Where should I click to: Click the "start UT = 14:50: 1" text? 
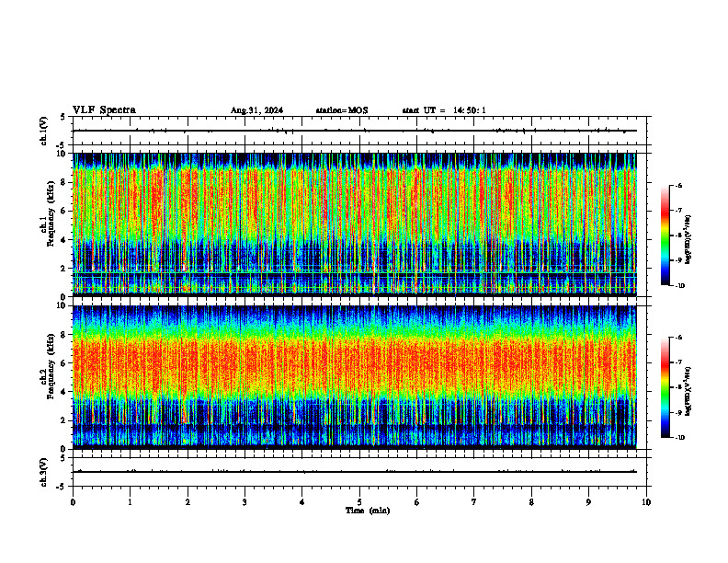click(444, 110)
